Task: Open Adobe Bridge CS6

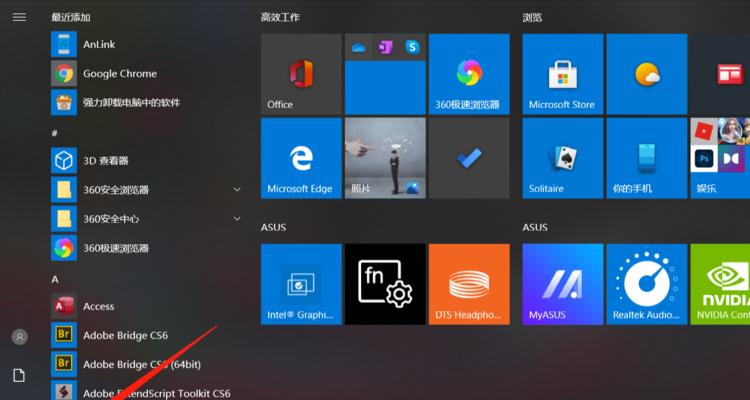Action: [x=146, y=335]
